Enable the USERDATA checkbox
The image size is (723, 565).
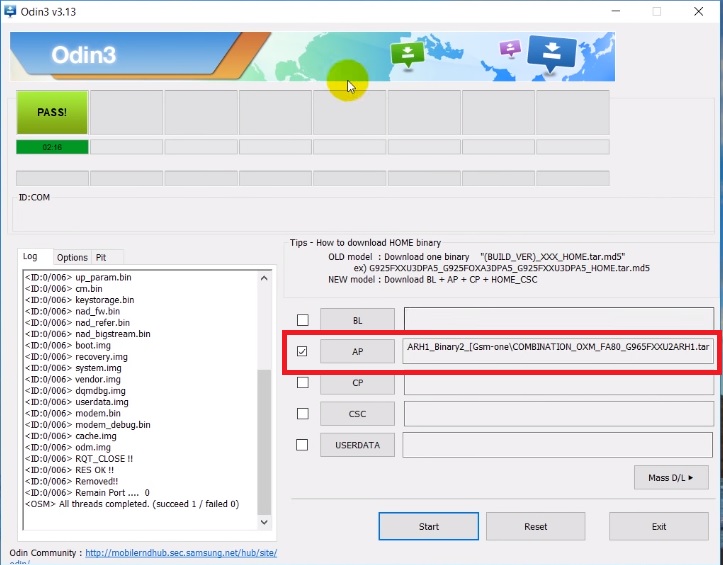click(x=302, y=445)
